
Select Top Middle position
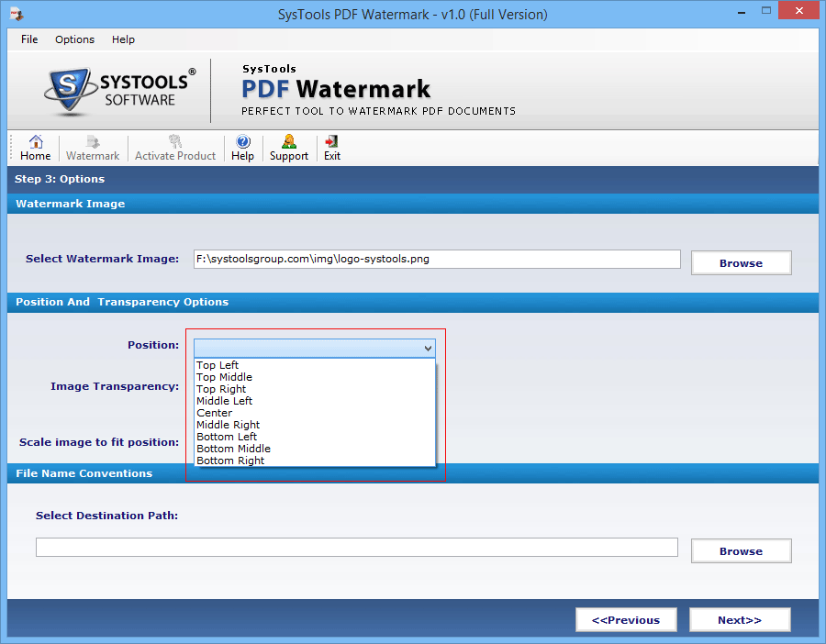pos(315,377)
